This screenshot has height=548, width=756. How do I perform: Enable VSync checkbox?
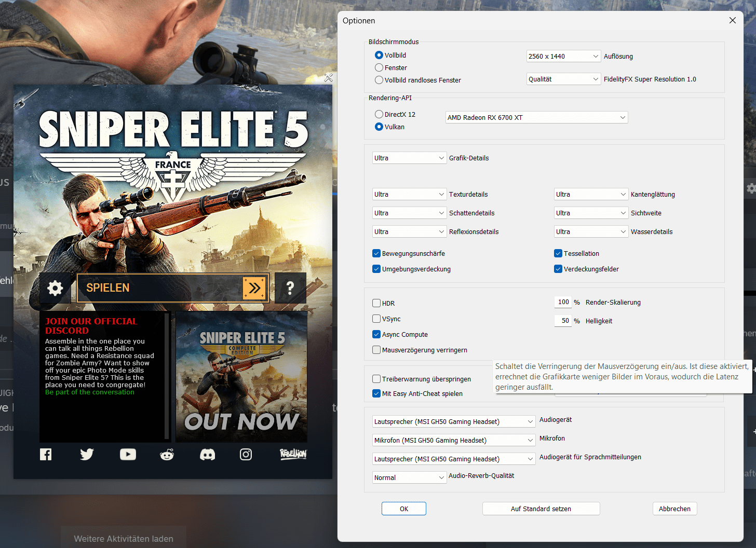coord(376,319)
